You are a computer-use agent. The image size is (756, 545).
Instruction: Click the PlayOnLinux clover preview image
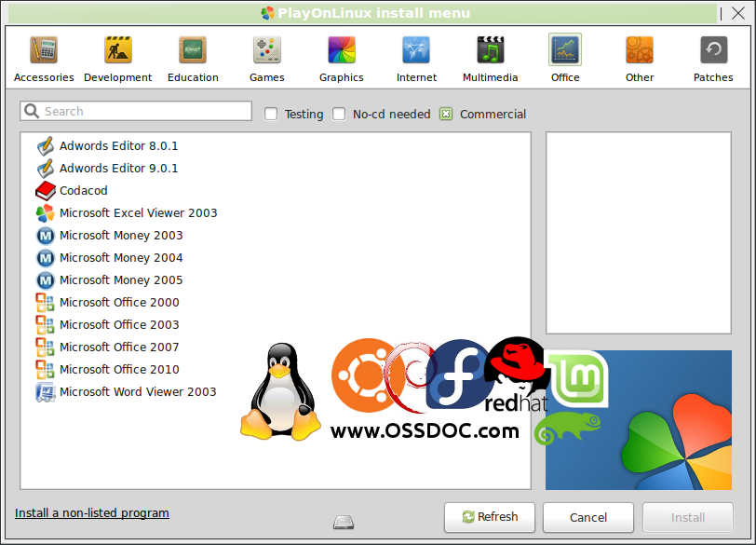tap(639, 419)
